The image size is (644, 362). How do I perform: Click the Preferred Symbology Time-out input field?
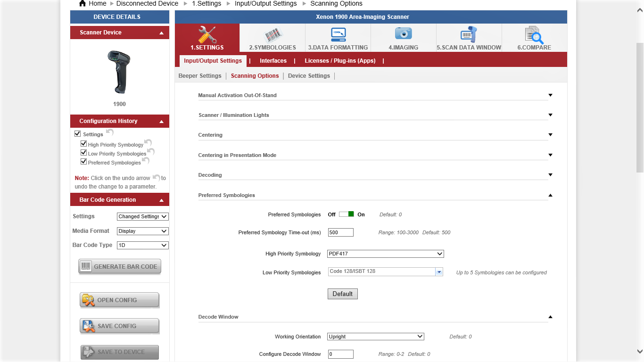[x=340, y=232]
